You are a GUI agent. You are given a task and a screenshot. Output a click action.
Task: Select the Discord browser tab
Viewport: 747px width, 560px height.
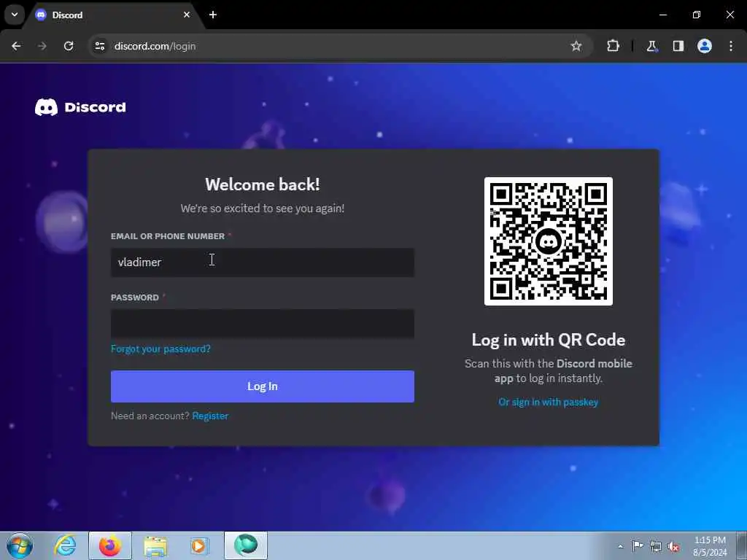113,15
